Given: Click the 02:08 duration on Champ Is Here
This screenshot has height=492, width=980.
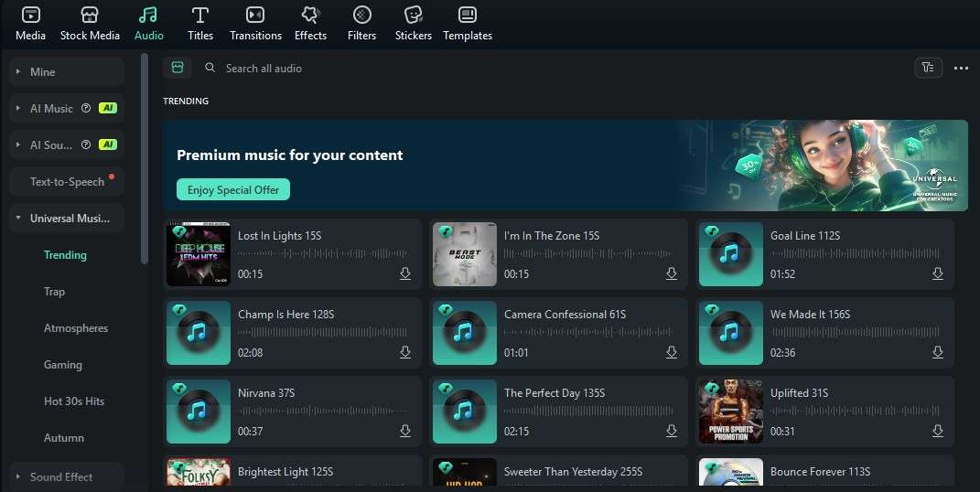Looking at the screenshot, I should coord(250,353).
